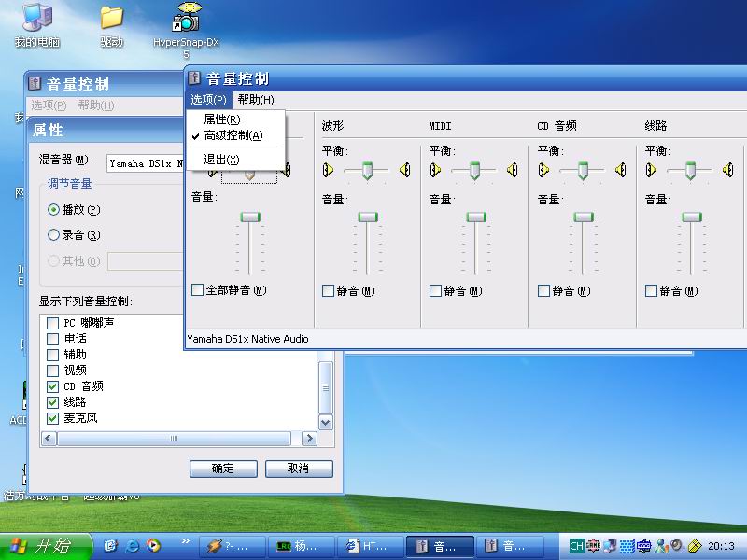Launch HyperSnap-DX 5 desktop shortcut
The width and height of the screenshot is (747, 560).
(186, 30)
